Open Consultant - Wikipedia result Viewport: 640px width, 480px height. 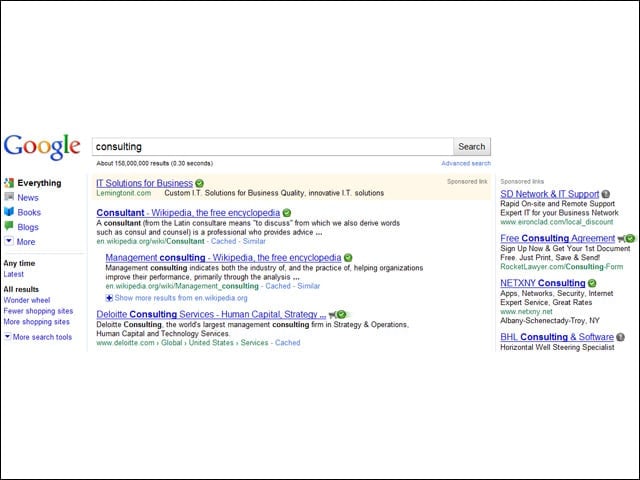click(x=188, y=213)
